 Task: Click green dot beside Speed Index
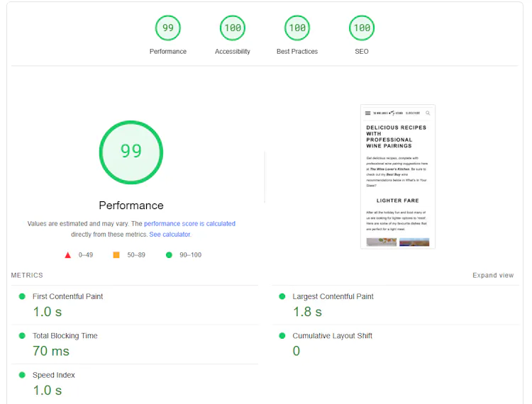click(x=22, y=375)
